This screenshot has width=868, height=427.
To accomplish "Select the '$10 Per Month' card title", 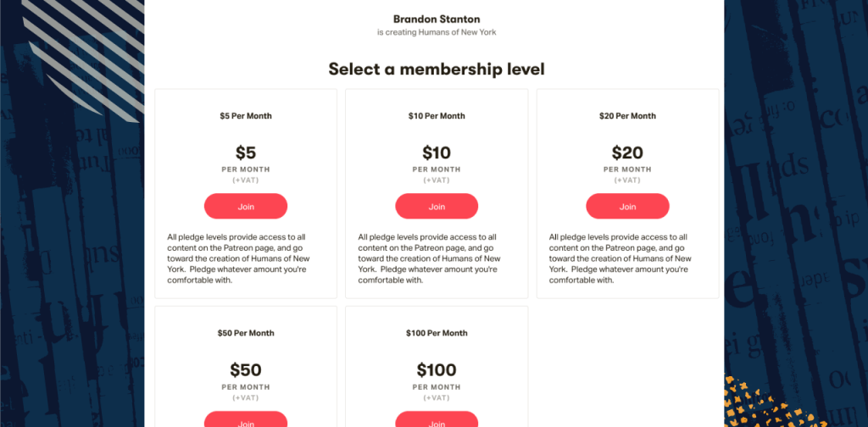I will click(437, 116).
